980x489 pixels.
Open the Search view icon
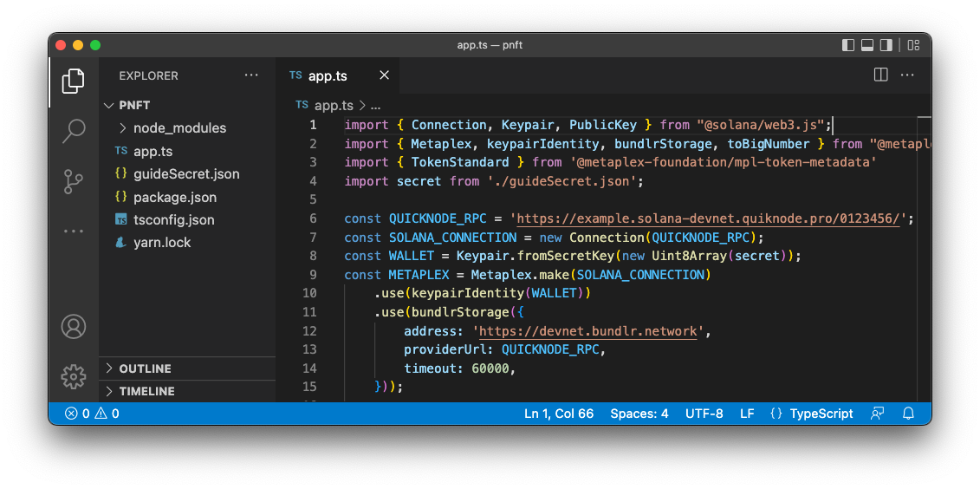pos(74,131)
